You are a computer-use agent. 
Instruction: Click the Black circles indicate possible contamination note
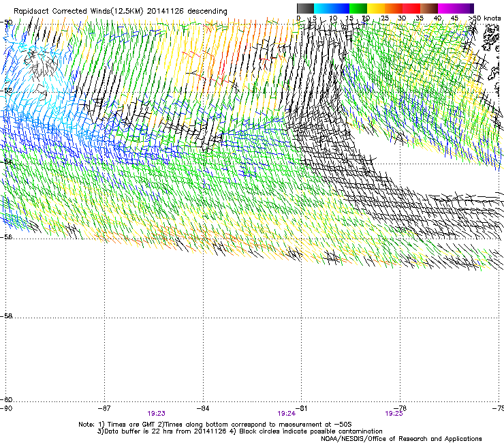pyautogui.click(x=305, y=431)
